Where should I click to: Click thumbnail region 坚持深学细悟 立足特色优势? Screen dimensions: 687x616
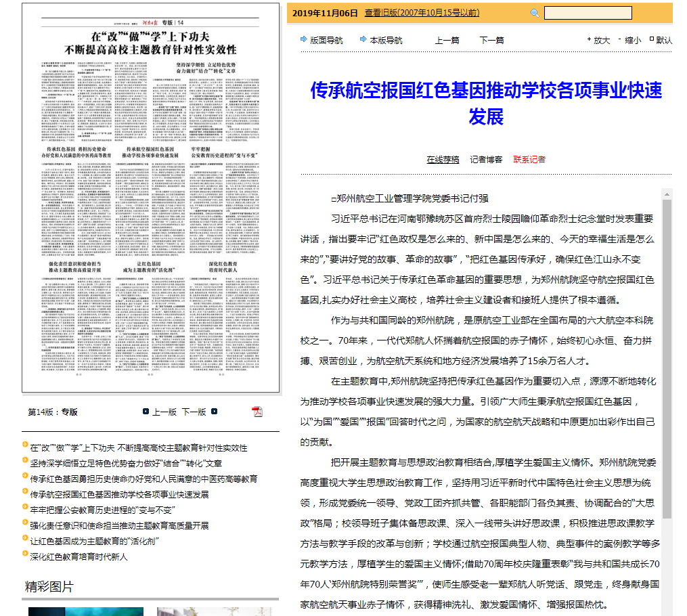coord(206,68)
